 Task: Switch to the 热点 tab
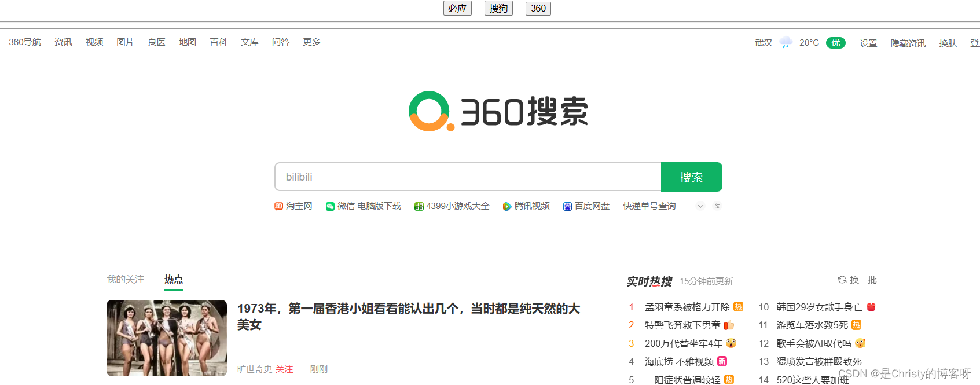pos(174,279)
